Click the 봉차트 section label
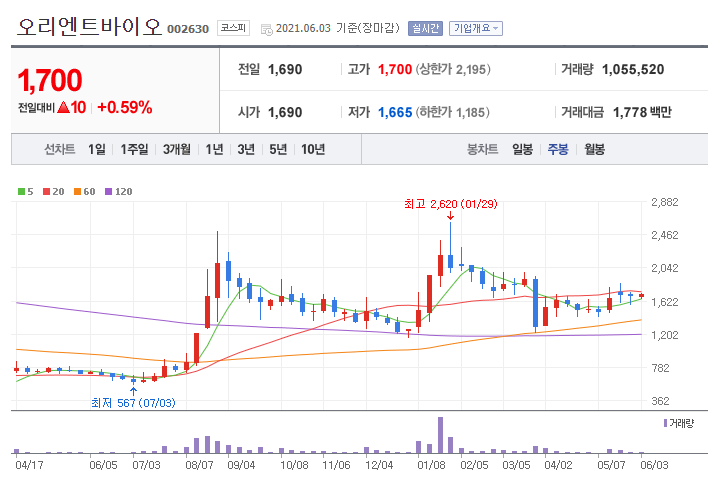 (482, 149)
